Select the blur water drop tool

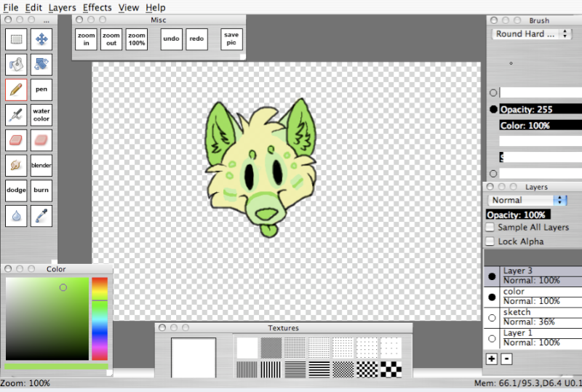tap(16, 215)
